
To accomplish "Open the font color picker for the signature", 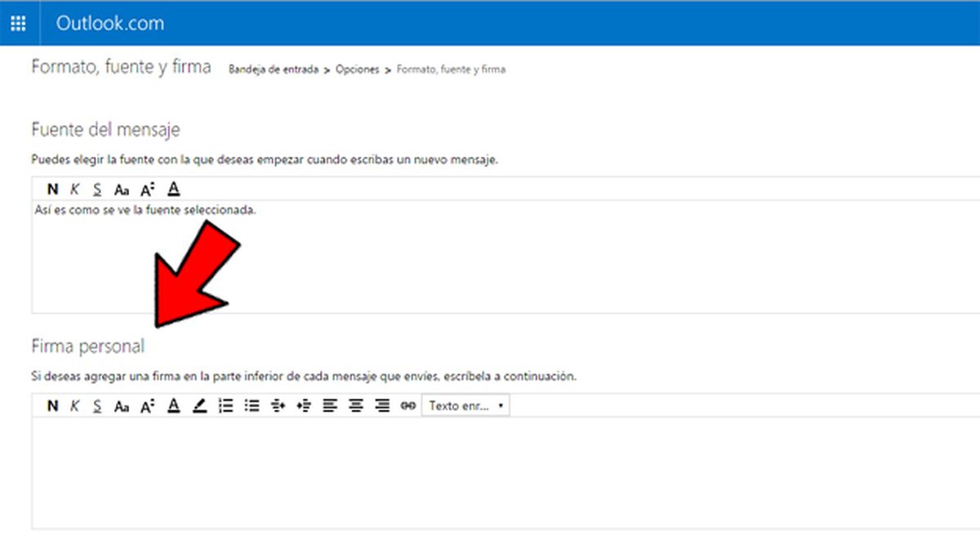I will [x=174, y=405].
